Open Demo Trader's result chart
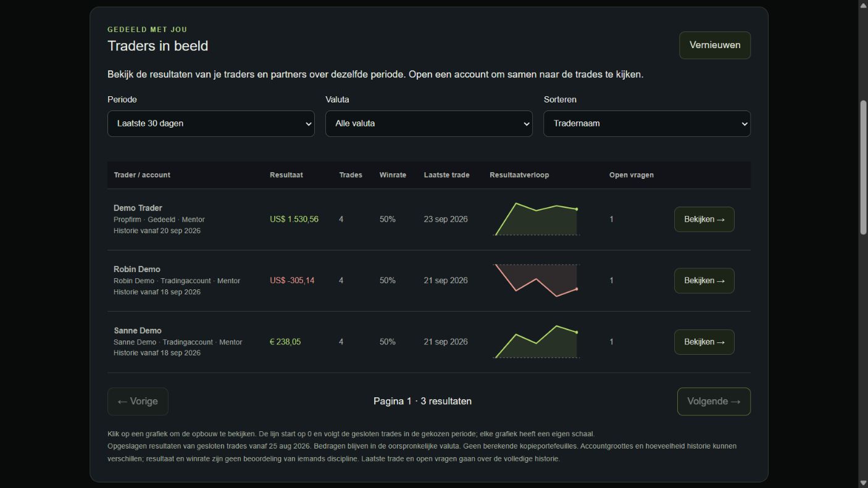Image resolution: width=868 pixels, height=488 pixels. (536, 219)
